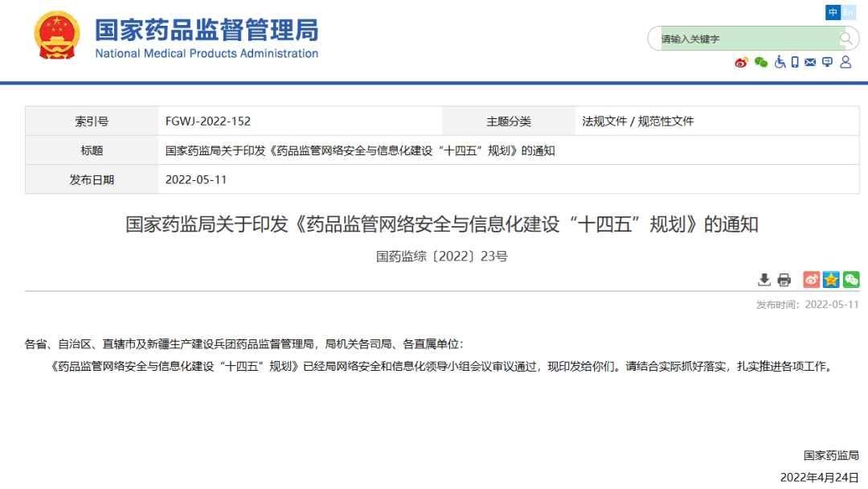
Task: Click the national emblem logo
Action: click(x=56, y=35)
